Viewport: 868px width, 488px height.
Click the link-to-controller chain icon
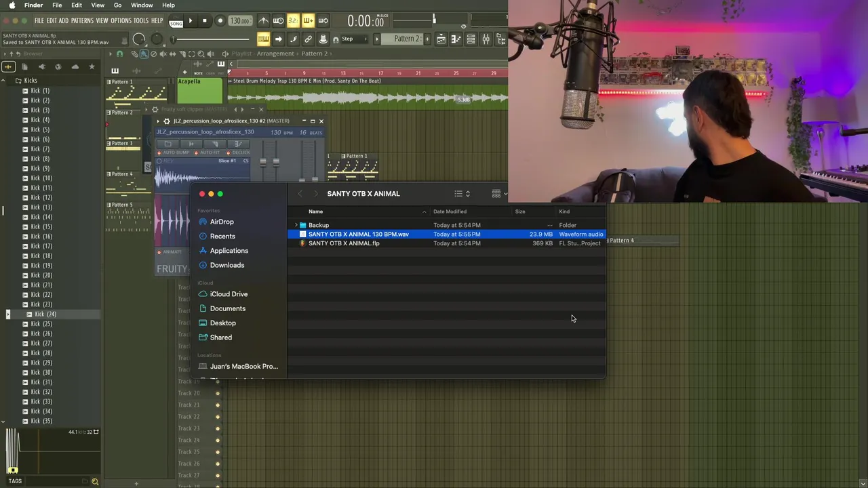(x=308, y=39)
